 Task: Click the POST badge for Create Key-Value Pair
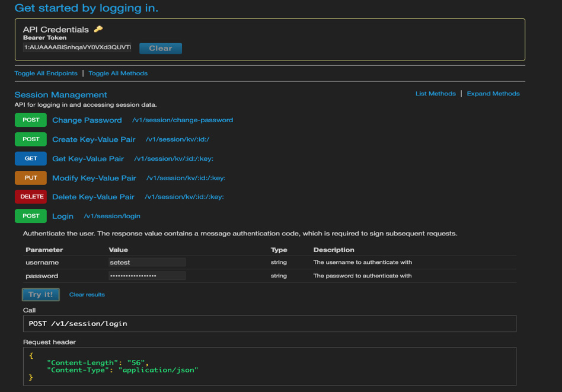[31, 139]
